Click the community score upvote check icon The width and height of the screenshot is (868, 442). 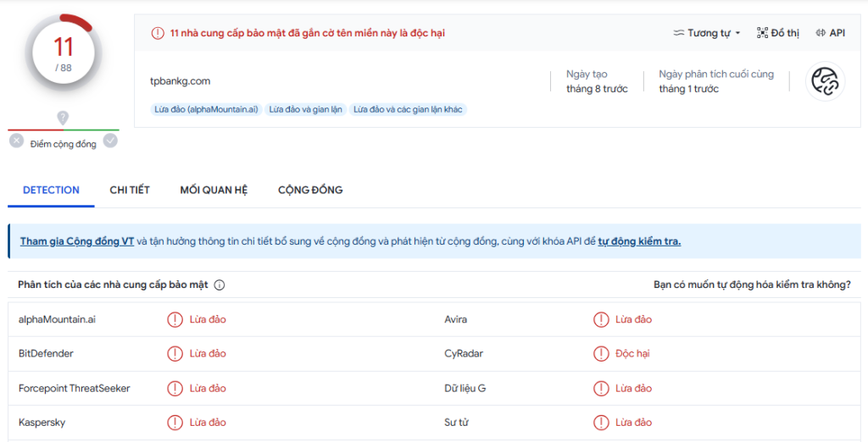point(110,141)
